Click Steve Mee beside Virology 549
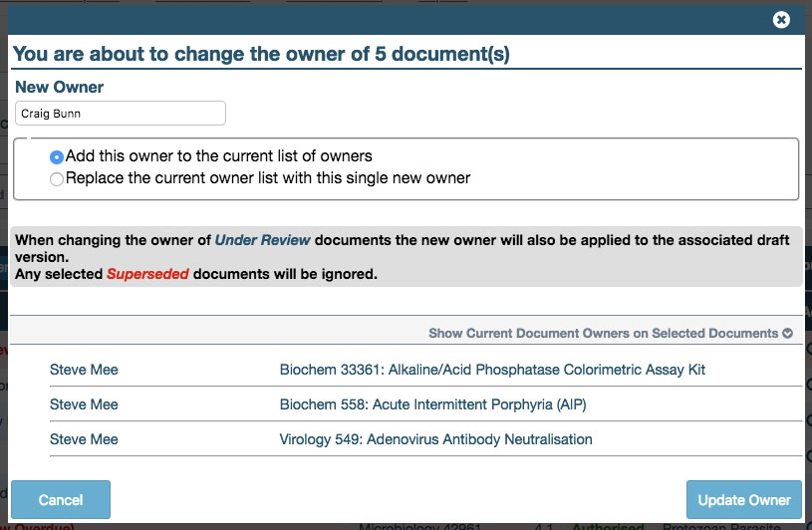 [84, 439]
